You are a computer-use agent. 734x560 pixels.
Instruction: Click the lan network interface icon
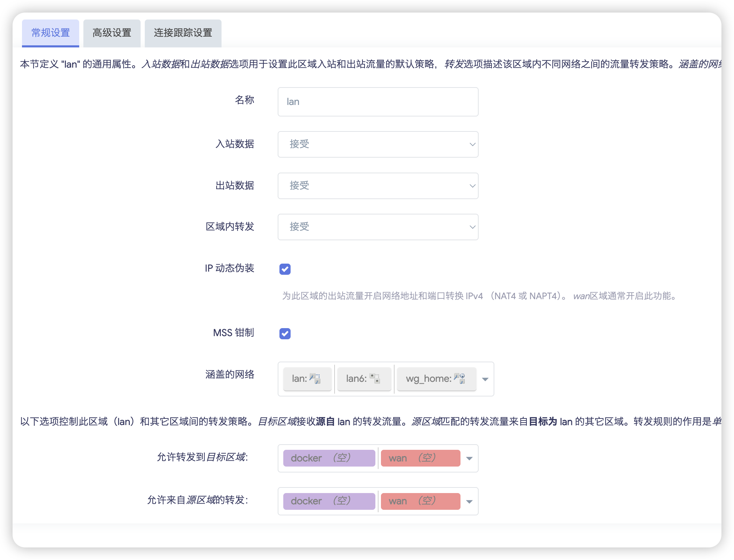(315, 378)
